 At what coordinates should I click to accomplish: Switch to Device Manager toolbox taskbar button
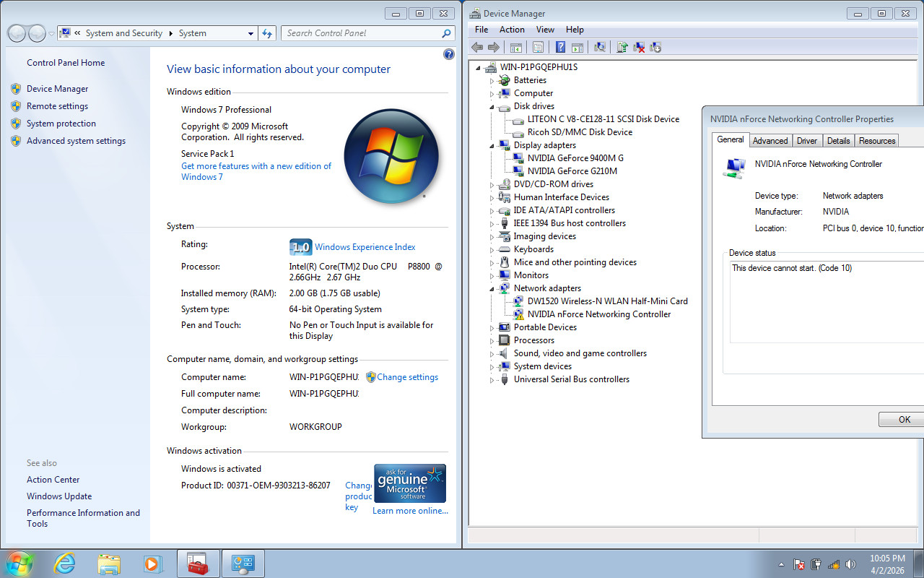coord(198,564)
